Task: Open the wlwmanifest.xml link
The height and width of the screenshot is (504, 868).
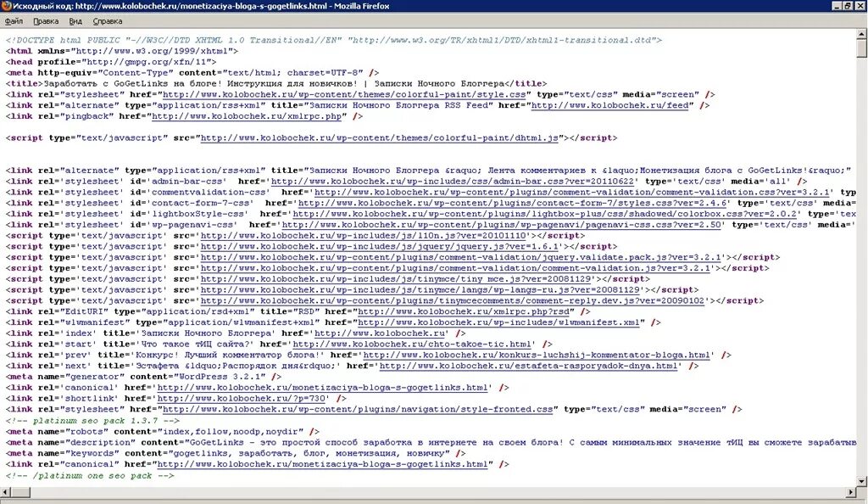Action: [x=498, y=322]
